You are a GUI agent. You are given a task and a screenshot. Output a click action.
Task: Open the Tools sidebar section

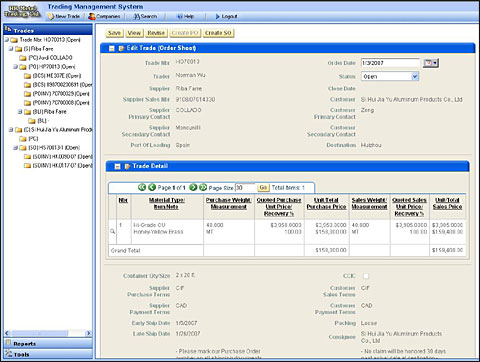[x=48, y=354]
